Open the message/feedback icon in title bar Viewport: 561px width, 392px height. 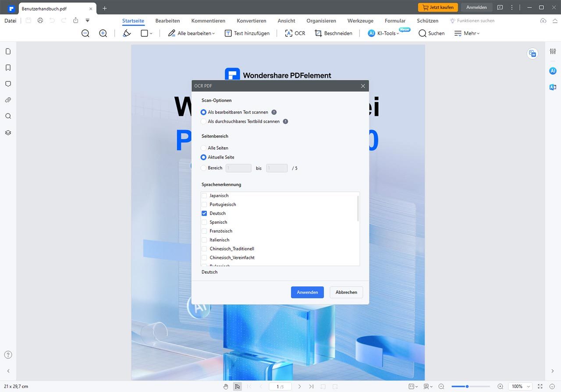[500, 7]
